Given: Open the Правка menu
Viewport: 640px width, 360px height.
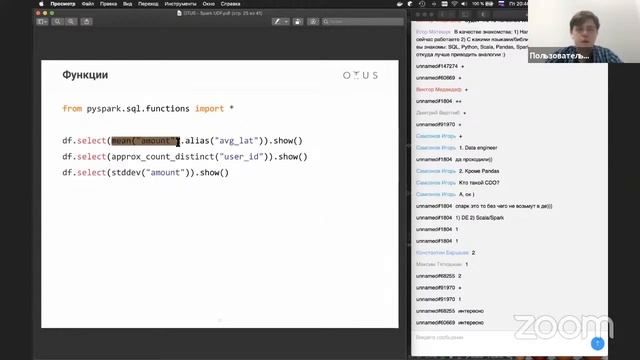Looking at the screenshot, I should tap(108, 4).
